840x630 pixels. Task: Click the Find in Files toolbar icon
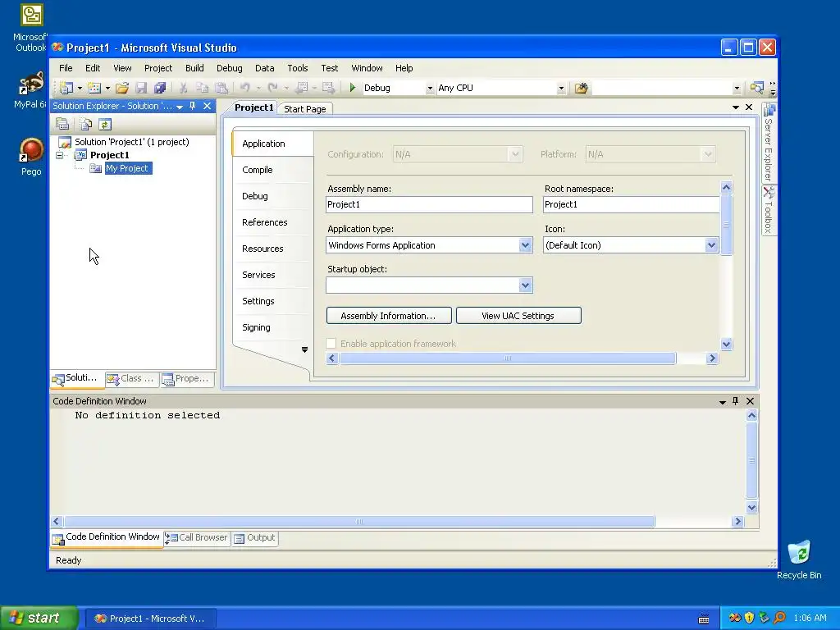(x=582, y=88)
